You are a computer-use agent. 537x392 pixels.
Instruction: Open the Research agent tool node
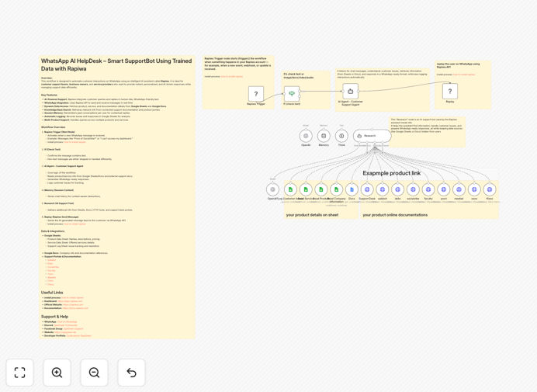(x=372, y=136)
